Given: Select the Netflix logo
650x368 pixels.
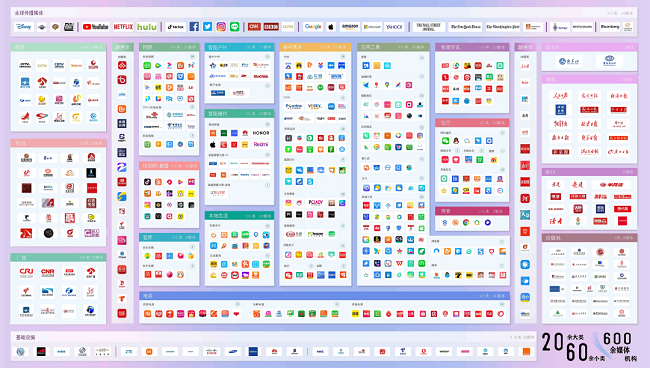Looking at the screenshot, I should [123, 27].
